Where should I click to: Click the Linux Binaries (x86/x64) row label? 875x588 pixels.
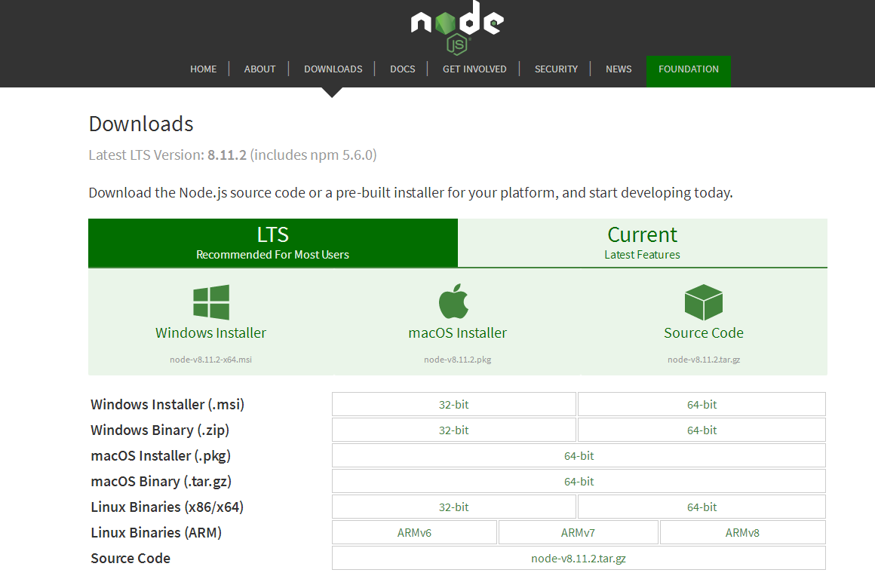pyautogui.click(x=167, y=507)
